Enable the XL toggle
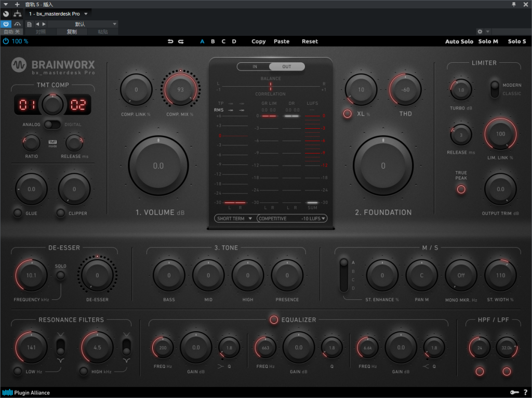This screenshot has height=398, width=532. point(347,114)
